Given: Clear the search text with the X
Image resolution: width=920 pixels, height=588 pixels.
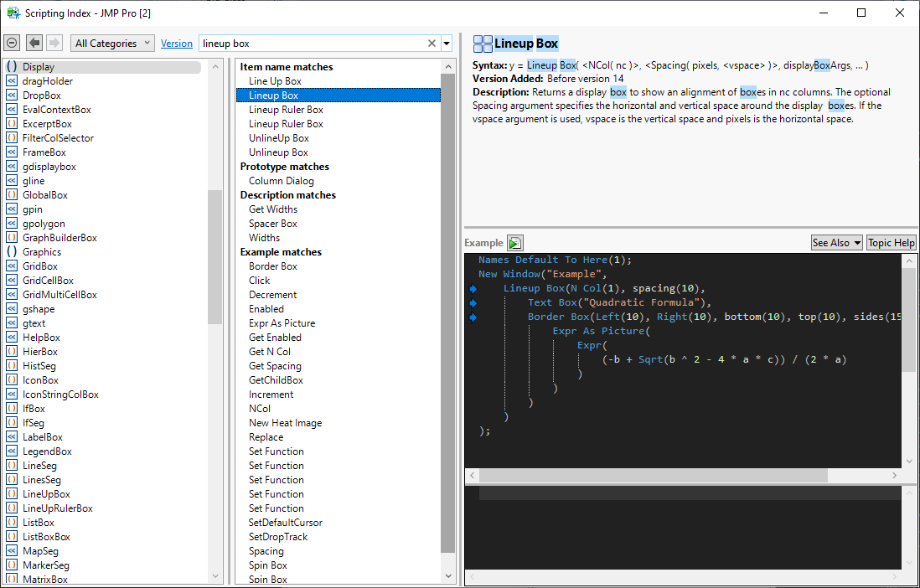Looking at the screenshot, I should [432, 44].
